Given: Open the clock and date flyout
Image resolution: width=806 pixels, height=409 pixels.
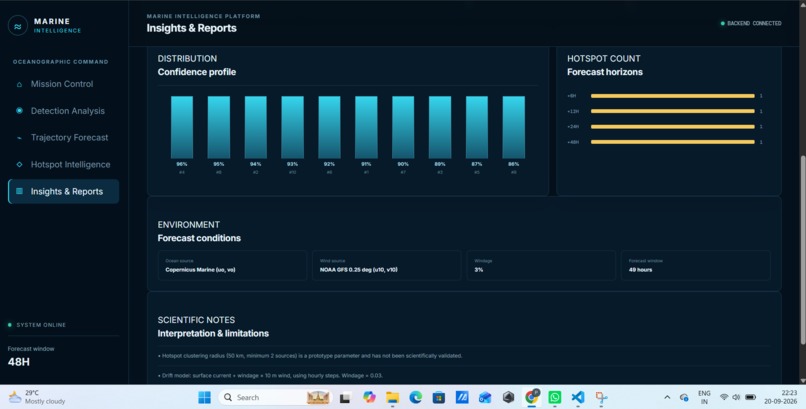Looking at the screenshot, I should click(782, 397).
